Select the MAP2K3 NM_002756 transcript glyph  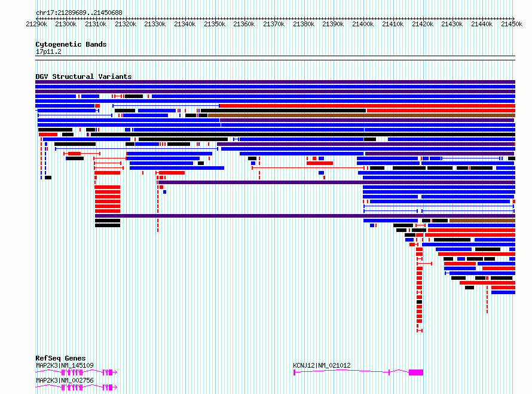(77, 387)
